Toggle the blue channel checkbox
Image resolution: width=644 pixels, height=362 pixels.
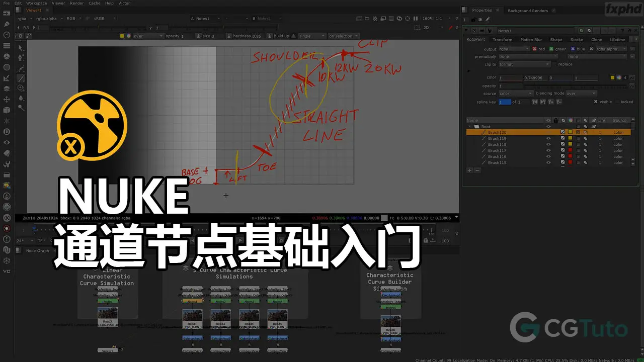click(x=573, y=49)
